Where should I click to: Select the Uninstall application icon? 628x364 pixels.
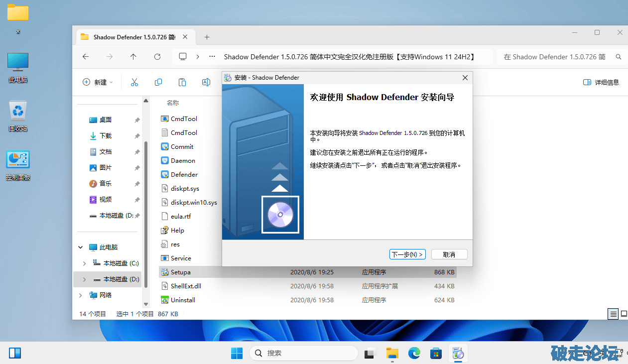coord(165,300)
